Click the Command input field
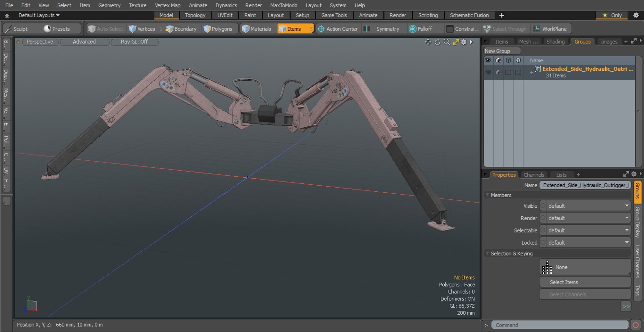The height and width of the screenshot is (332, 644). coord(559,325)
